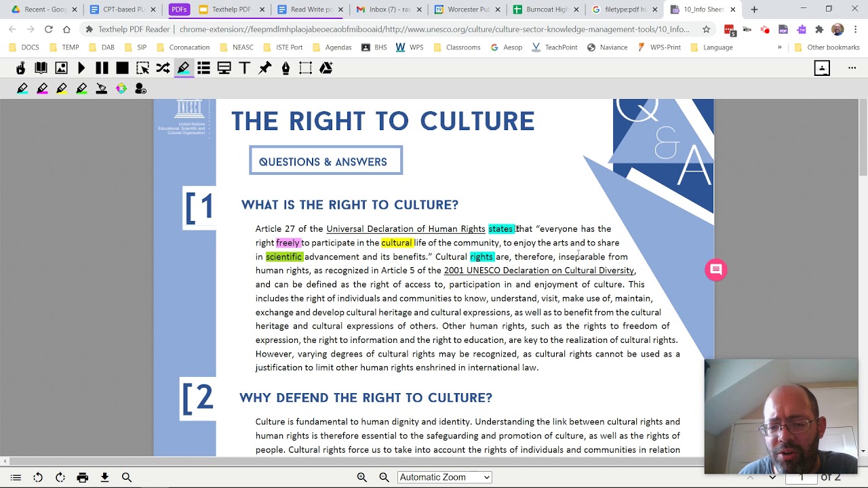868x488 pixels.
Task: Open the multicolor highlight options icon
Action: coord(121,88)
